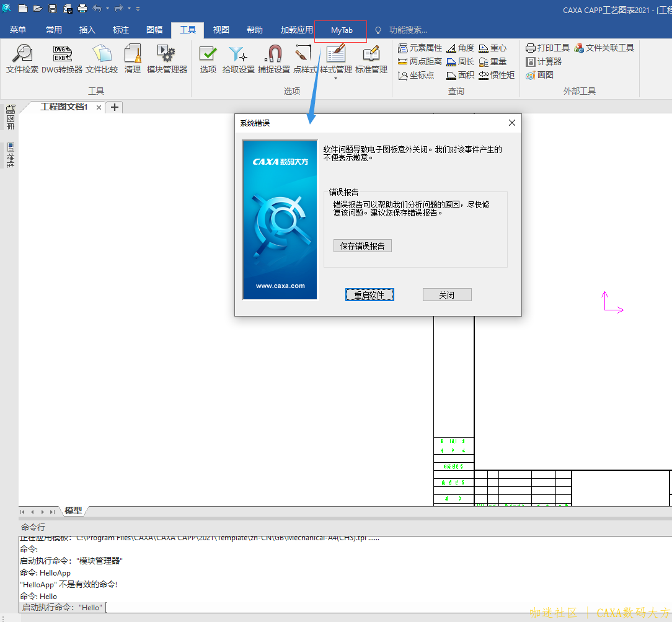Switch to the 视图 ribbon tab

(x=221, y=30)
